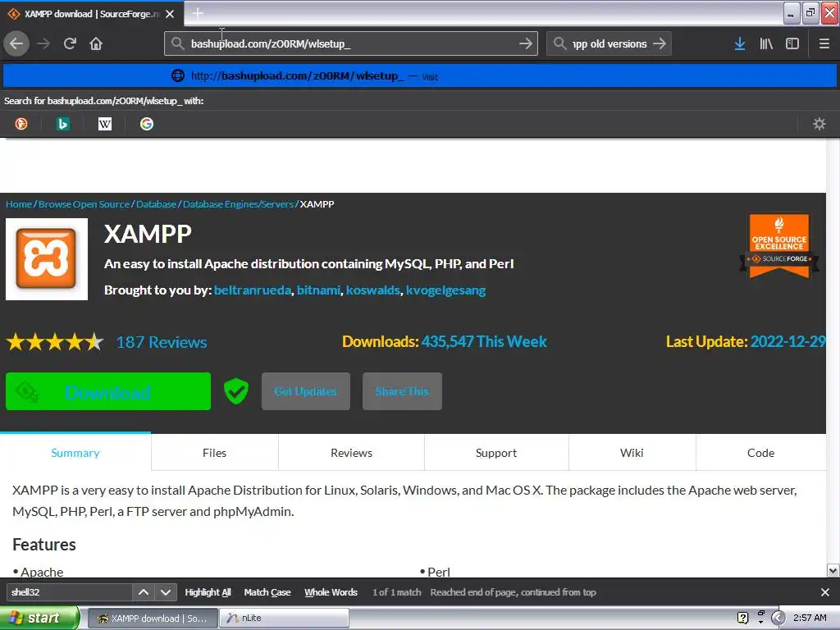Click the Share This button
This screenshot has width=840, height=630.
[402, 391]
